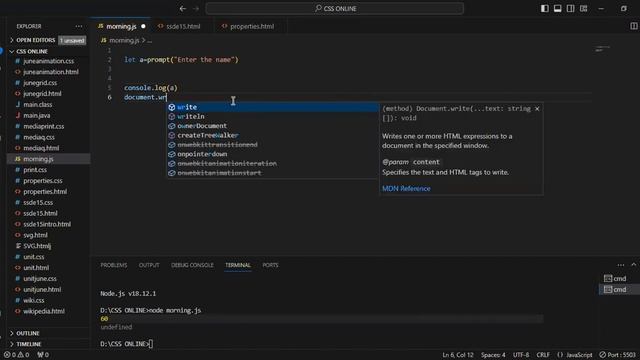Image resolution: width=640 pixels, height=360 pixels.
Task: Open SVG.htmlj file
Action: tap(37, 246)
